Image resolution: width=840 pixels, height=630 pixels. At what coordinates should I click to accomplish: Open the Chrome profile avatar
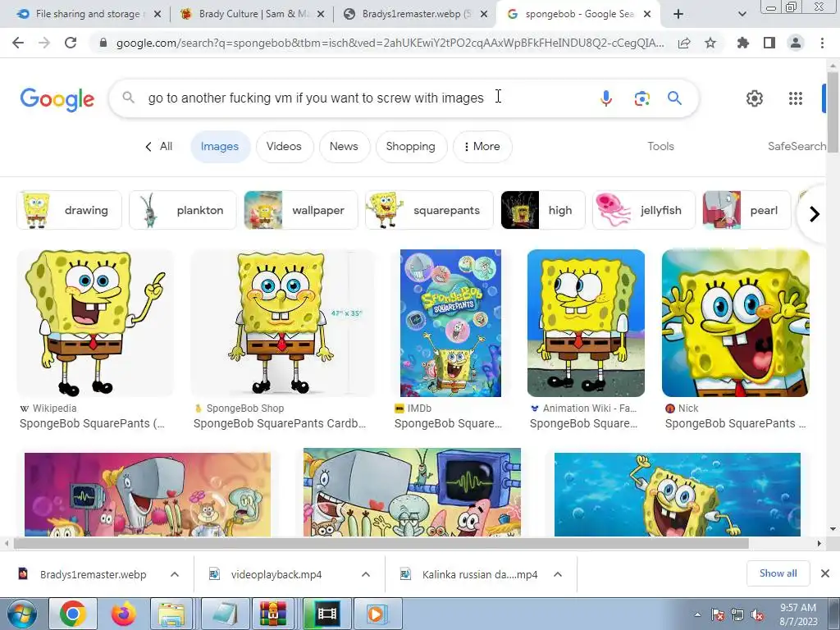pos(796,43)
